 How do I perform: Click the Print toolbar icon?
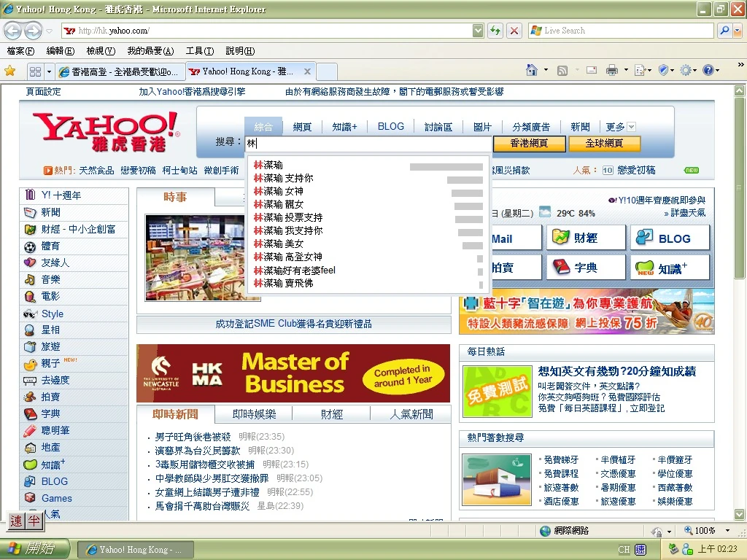pyautogui.click(x=612, y=71)
